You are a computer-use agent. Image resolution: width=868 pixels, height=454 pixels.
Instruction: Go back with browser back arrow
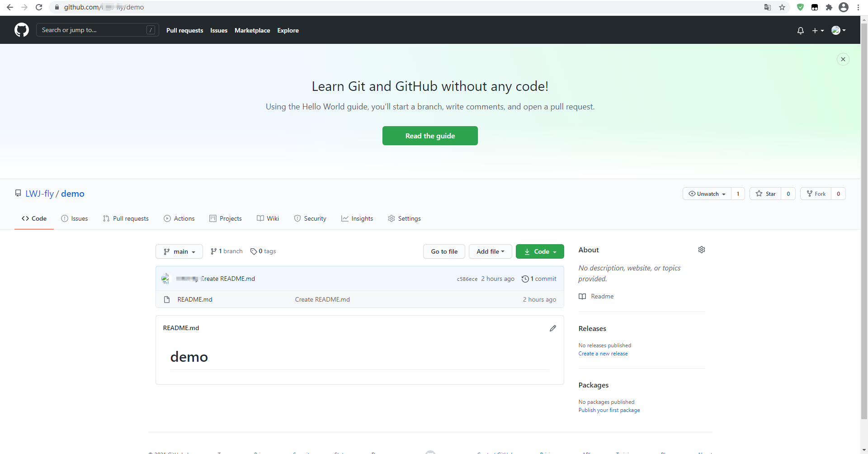(10, 7)
